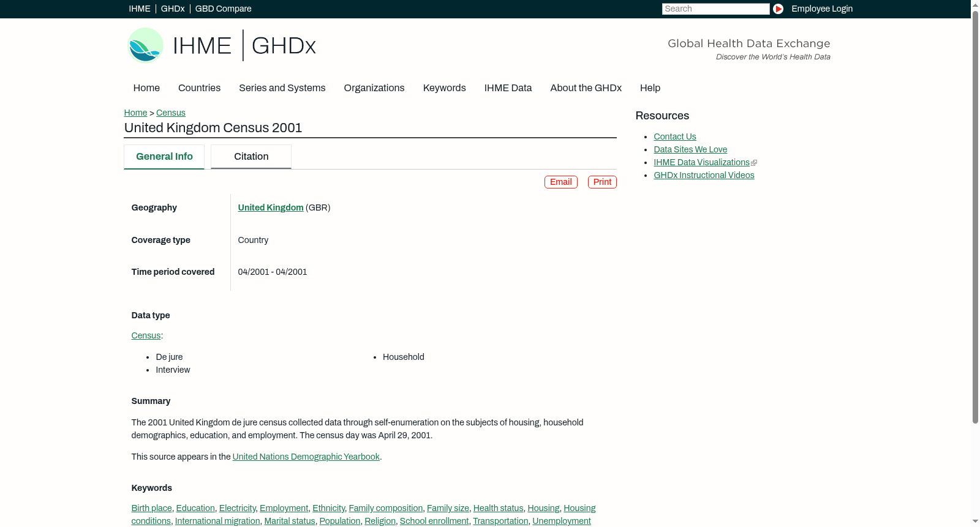This screenshot has width=980, height=527.
Task: Open the Help menu item
Action: point(650,88)
